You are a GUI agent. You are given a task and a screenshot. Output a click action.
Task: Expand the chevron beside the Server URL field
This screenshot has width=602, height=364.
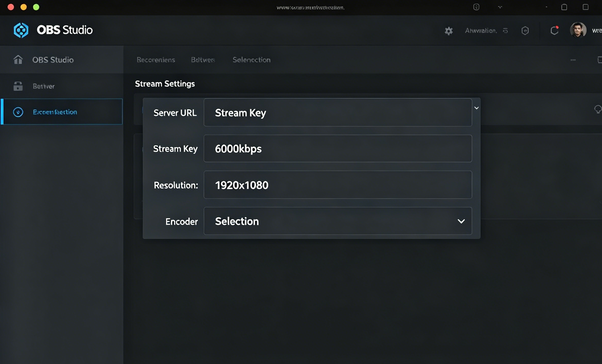point(477,108)
